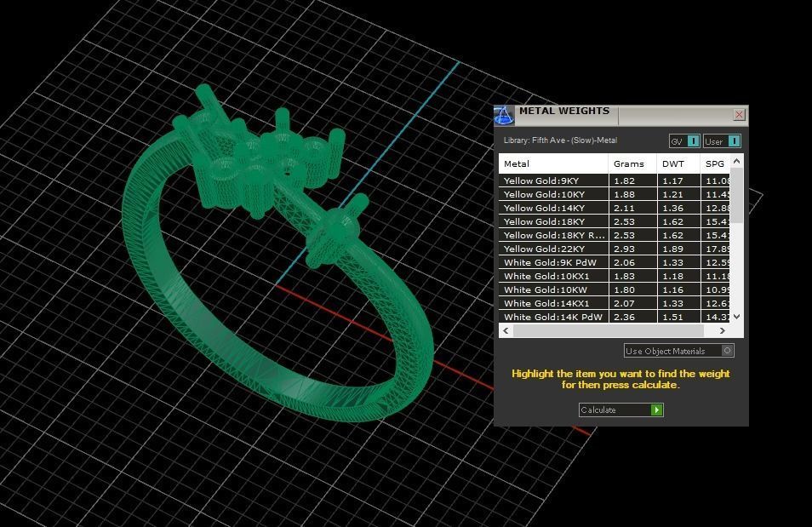Click the 1.36 DWT value for 14KY
This screenshot has height=527, width=812.
click(672, 208)
